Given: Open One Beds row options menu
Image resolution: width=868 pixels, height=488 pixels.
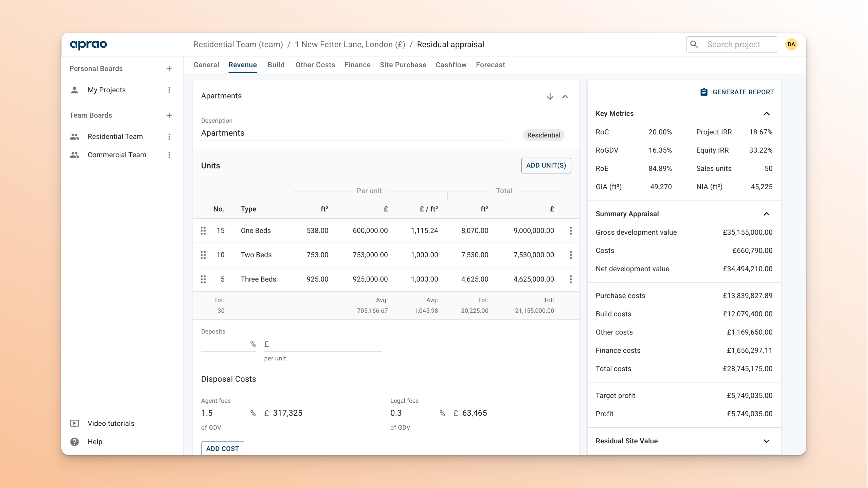Looking at the screenshot, I should [x=570, y=231].
